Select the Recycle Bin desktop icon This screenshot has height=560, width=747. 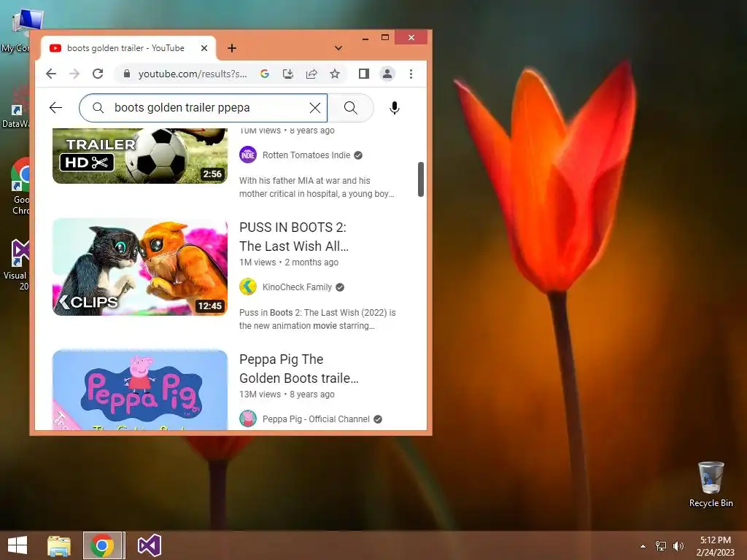click(711, 485)
